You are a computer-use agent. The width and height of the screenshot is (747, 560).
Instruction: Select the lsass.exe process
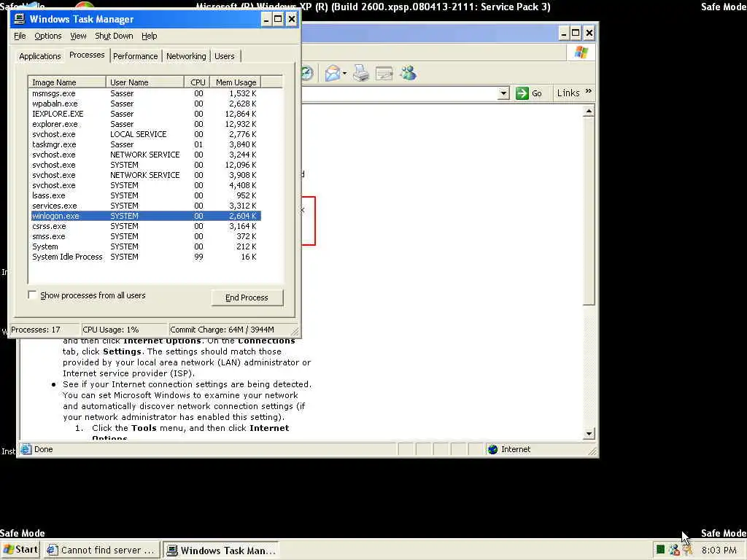tap(145, 195)
